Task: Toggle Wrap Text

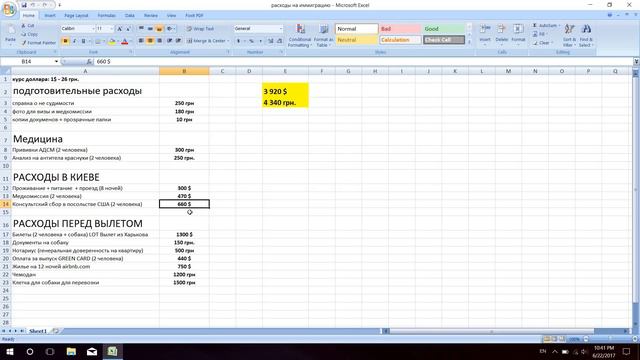Action: [x=200, y=29]
